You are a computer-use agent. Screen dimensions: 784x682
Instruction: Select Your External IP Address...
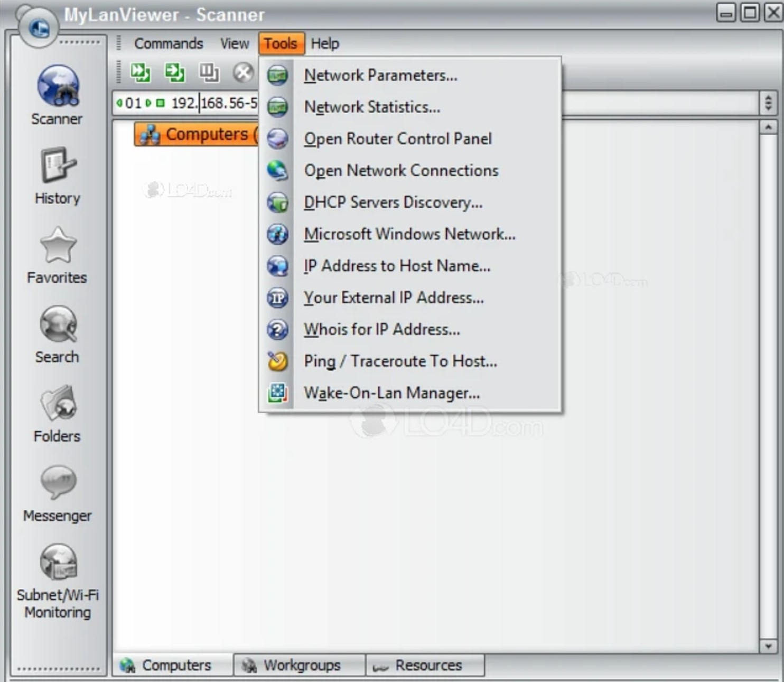click(409, 298)
